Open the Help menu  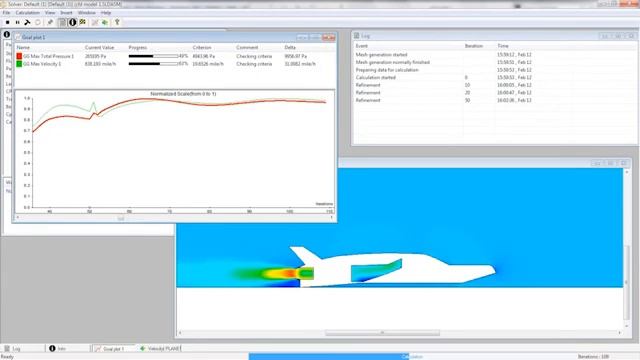point(106,13)
